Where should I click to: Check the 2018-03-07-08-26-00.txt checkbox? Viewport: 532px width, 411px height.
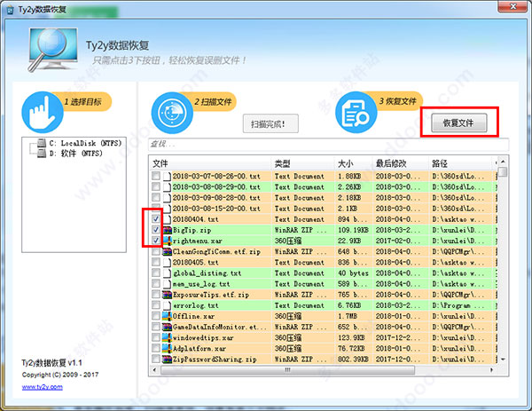click(x=156, y=176)
